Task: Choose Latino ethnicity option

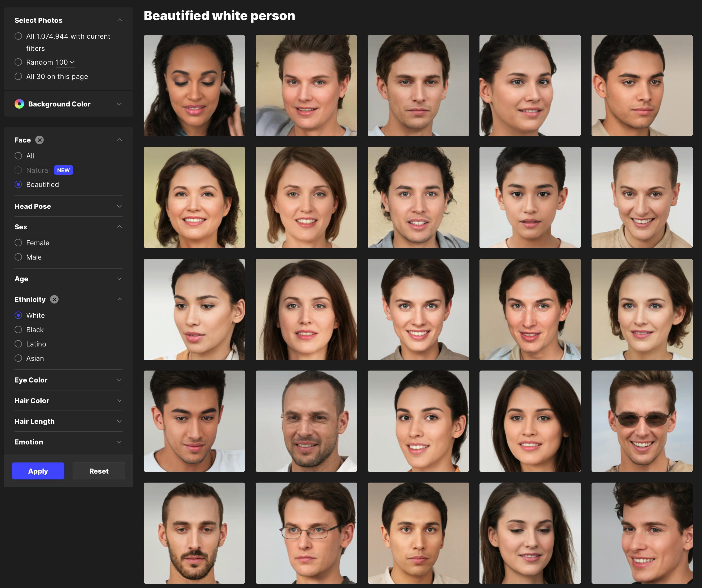Action: coord(18,344)
